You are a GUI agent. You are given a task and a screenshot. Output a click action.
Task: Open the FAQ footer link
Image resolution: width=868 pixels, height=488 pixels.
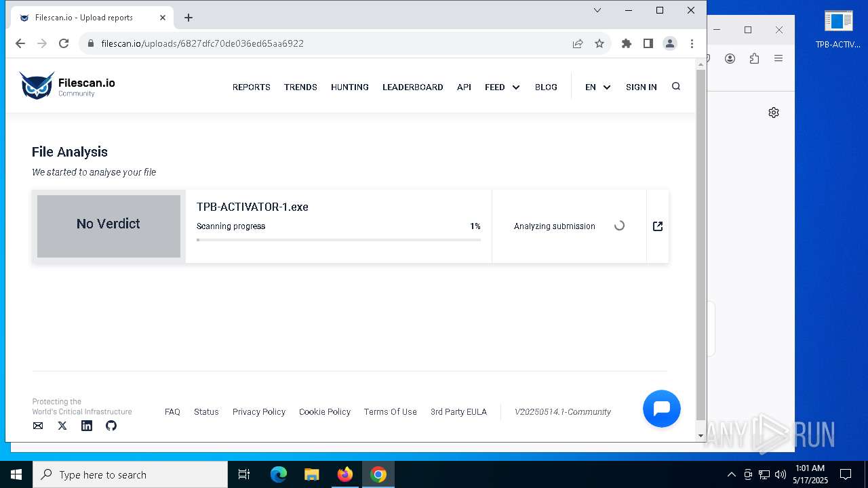coord(172,411)
